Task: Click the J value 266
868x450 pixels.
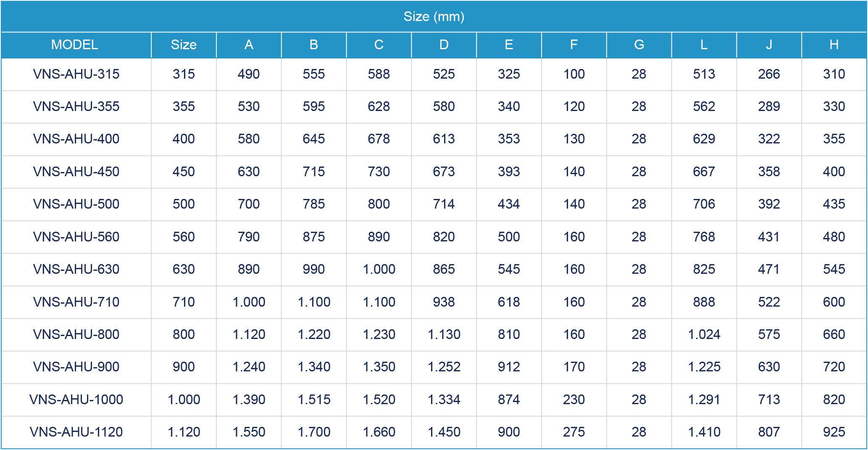Action: 769,74
